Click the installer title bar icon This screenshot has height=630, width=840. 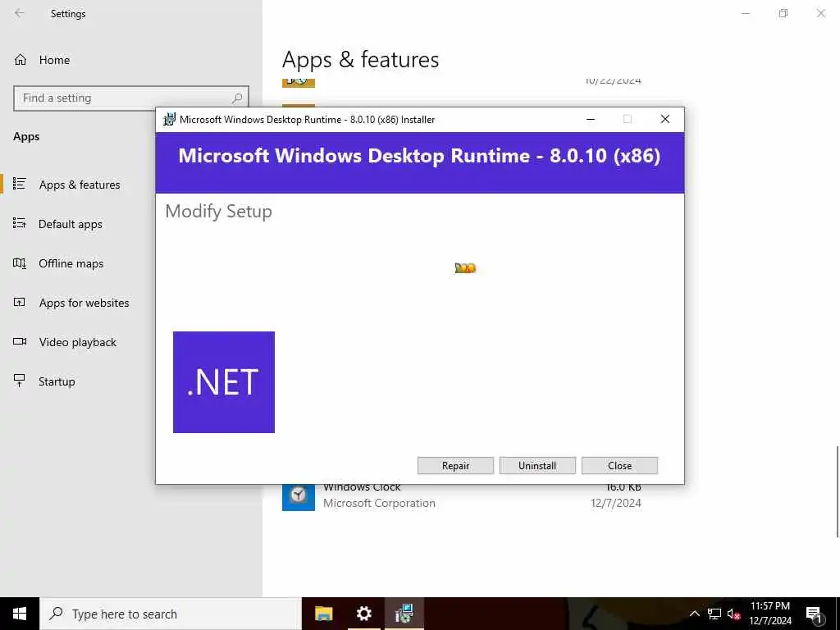tap(169, 120)
